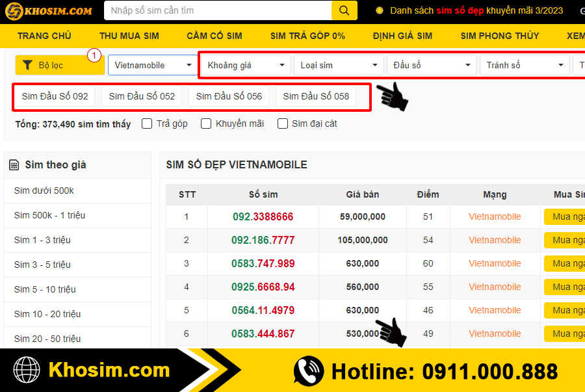
Task: Tick the Khuyến mãi checkbox
Action: (206, 124)
